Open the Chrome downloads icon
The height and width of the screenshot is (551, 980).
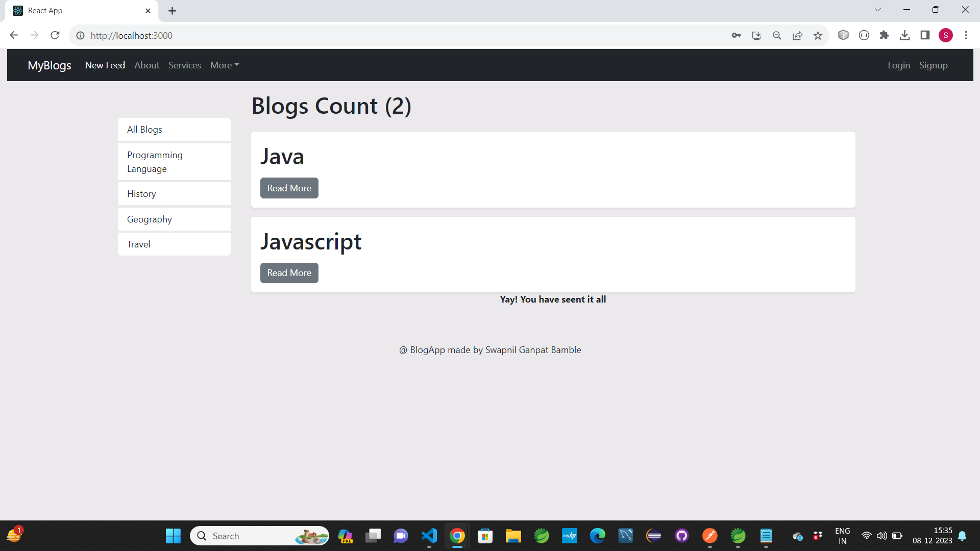pos(904,35)
